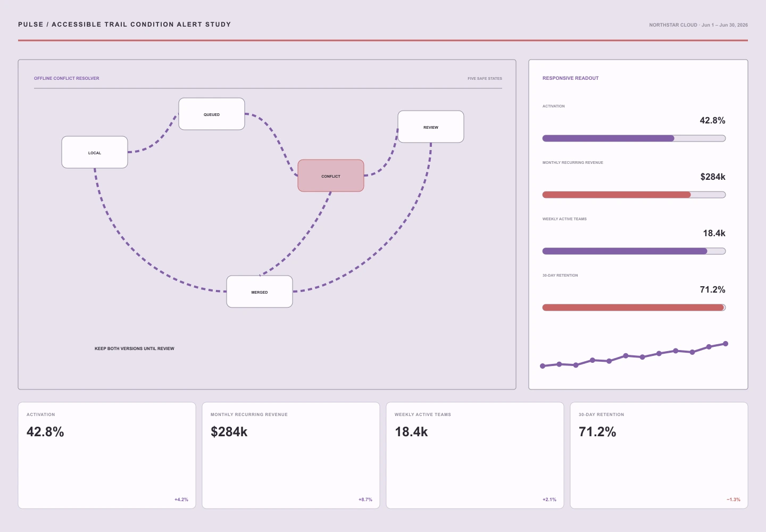Click 'MONTHLY RECURRING REVENUE' label on the bottom card

click(249, 414)
